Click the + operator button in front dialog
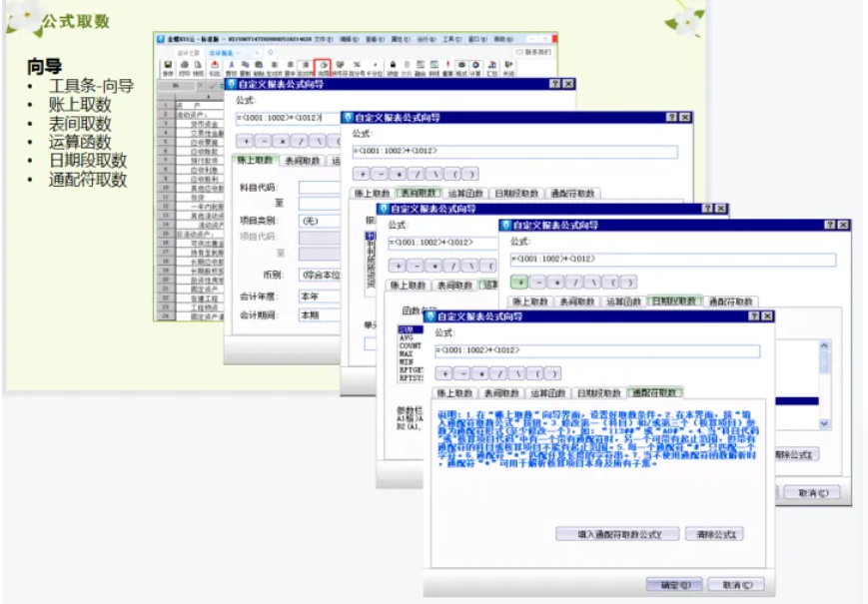868x604 pixels. coord(444,374)
